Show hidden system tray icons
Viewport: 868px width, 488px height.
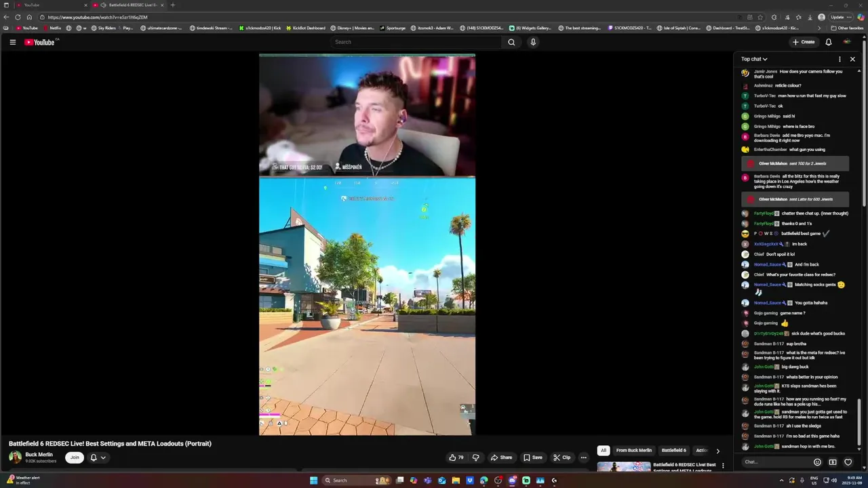(781, 481)
